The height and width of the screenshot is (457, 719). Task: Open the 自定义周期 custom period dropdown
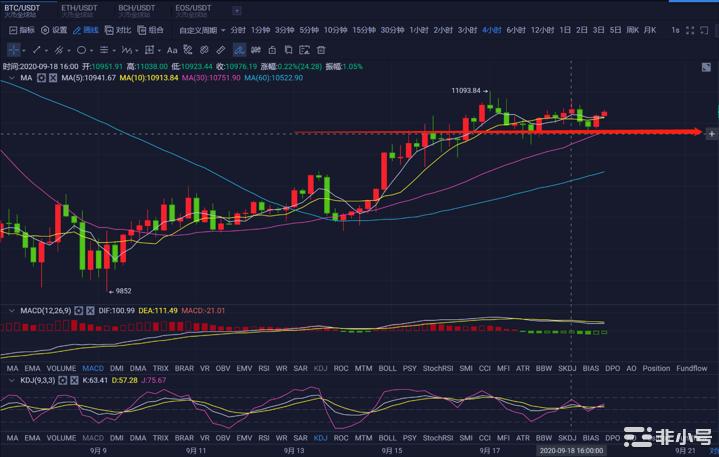click(x=202, y=30)
